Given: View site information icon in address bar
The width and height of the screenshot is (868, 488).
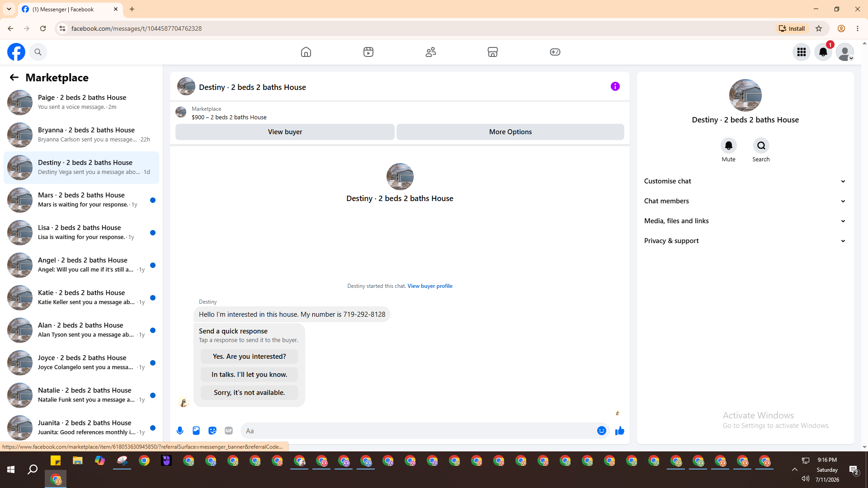Looking at the screenshot, I should [x=62, y=28].
